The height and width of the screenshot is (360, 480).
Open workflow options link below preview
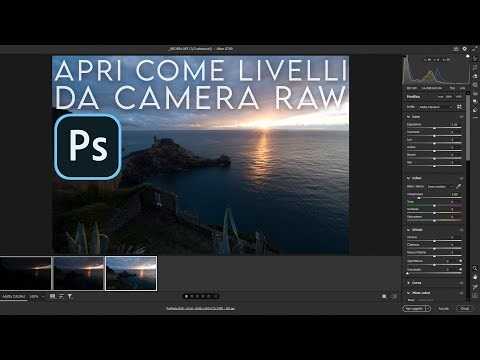point(200,309)
